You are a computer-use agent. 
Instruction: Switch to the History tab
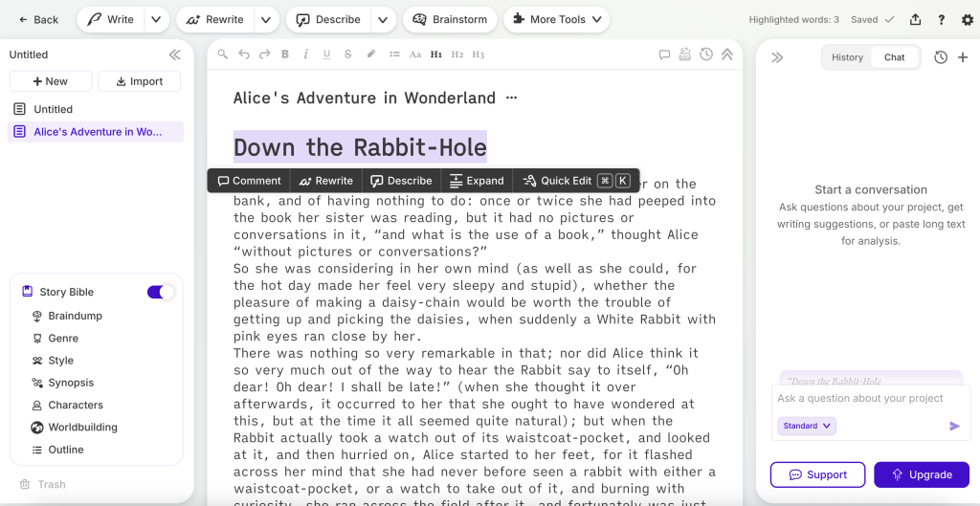pos(847,57)
